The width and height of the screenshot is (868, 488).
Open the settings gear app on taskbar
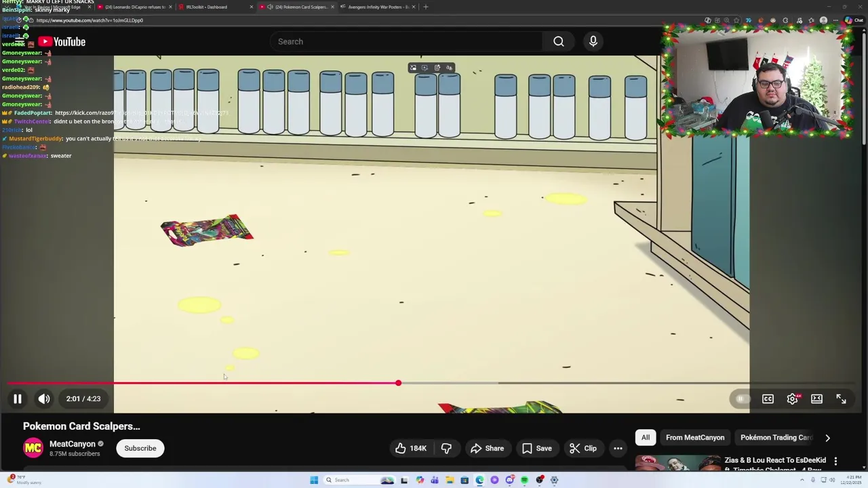click(x=554, y=480)
